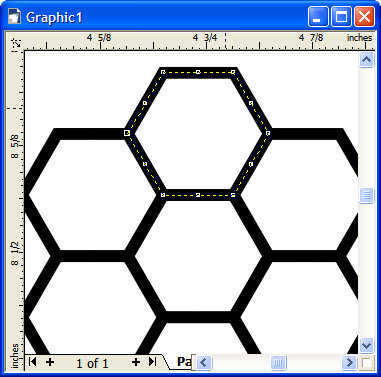Switch to the partially visible Page tab
This screenshot has width=381, height=377.
(x=182, y=362)
